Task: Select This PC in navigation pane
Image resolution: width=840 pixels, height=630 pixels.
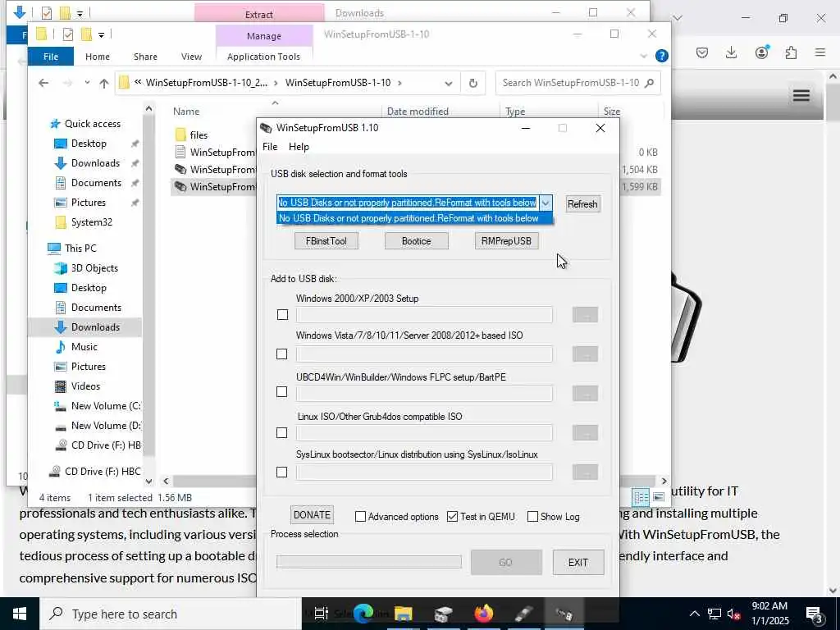Action: [80, 249]
